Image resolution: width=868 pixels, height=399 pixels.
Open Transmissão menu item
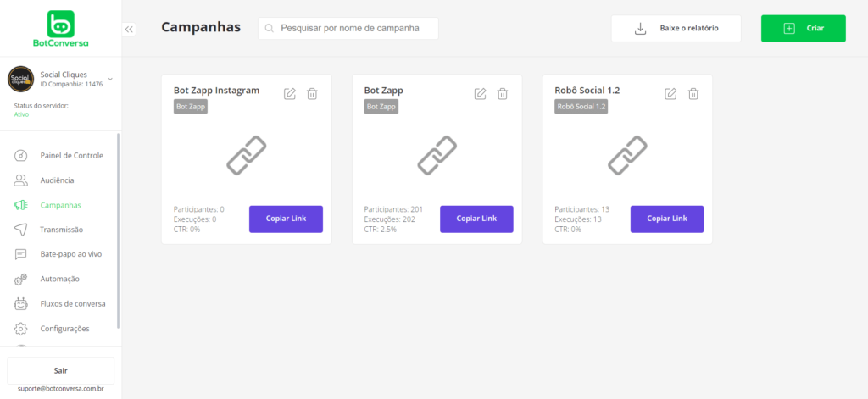(61, 230)
